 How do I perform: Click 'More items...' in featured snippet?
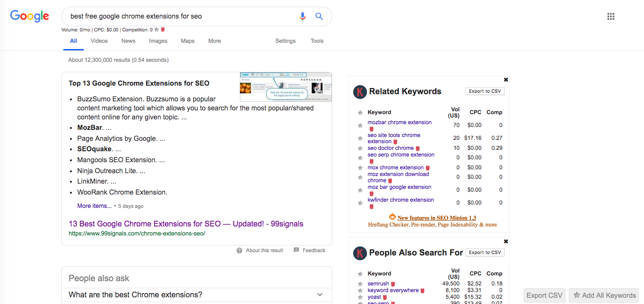(x=95, y=206)
